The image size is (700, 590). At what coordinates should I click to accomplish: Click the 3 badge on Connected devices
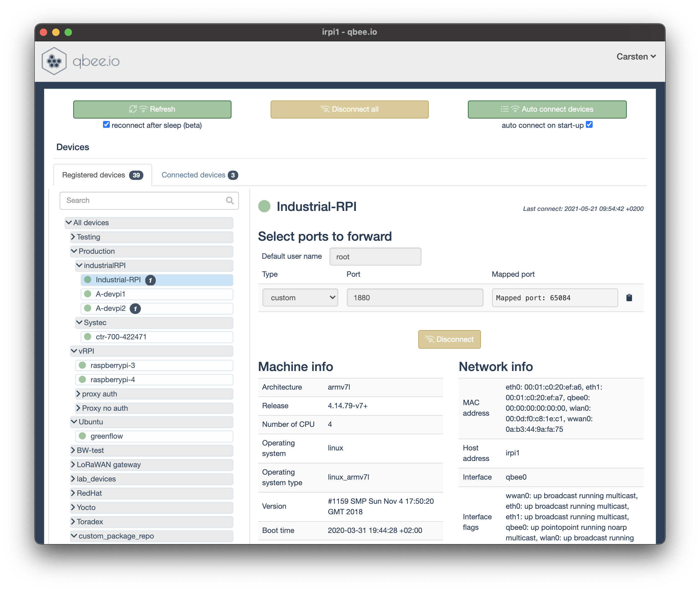tap(233, 175)
